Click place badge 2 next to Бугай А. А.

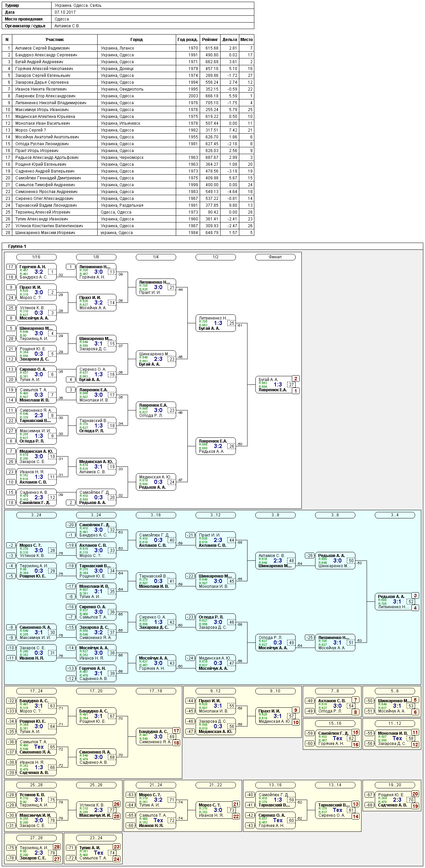pyautogui.click(x=296, y=379)
